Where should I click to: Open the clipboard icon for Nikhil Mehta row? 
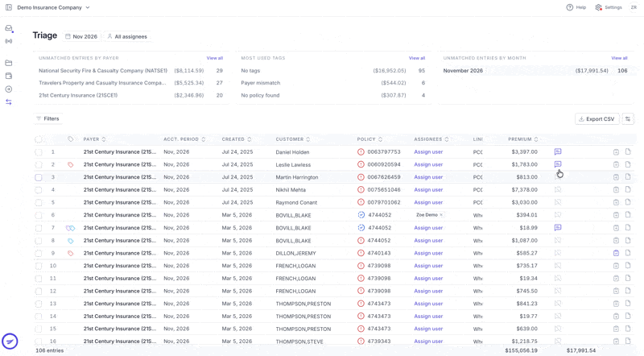616,190
